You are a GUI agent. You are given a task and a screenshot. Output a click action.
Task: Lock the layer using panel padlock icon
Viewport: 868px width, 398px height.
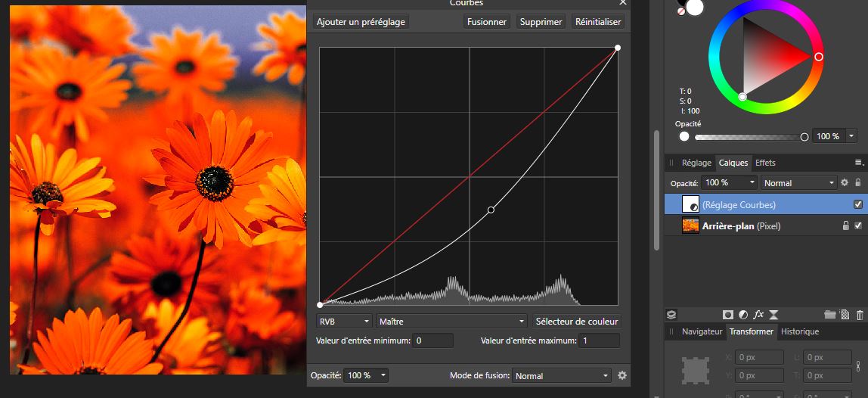coord(858,182)
